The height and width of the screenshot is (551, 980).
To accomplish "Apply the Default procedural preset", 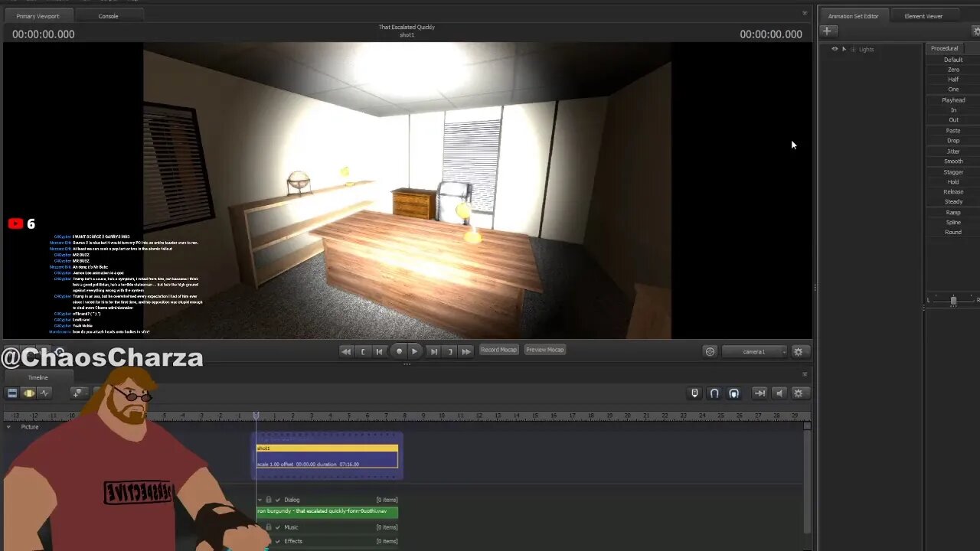I will pos(953,60).
